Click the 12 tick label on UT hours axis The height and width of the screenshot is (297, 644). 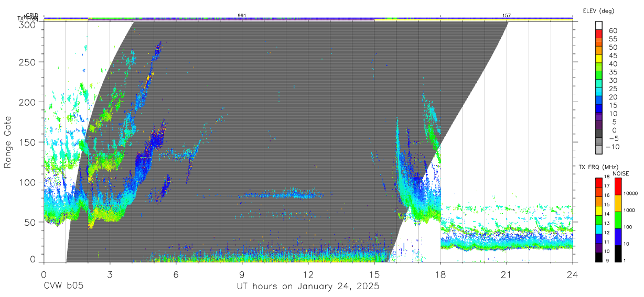coord(308,273)
